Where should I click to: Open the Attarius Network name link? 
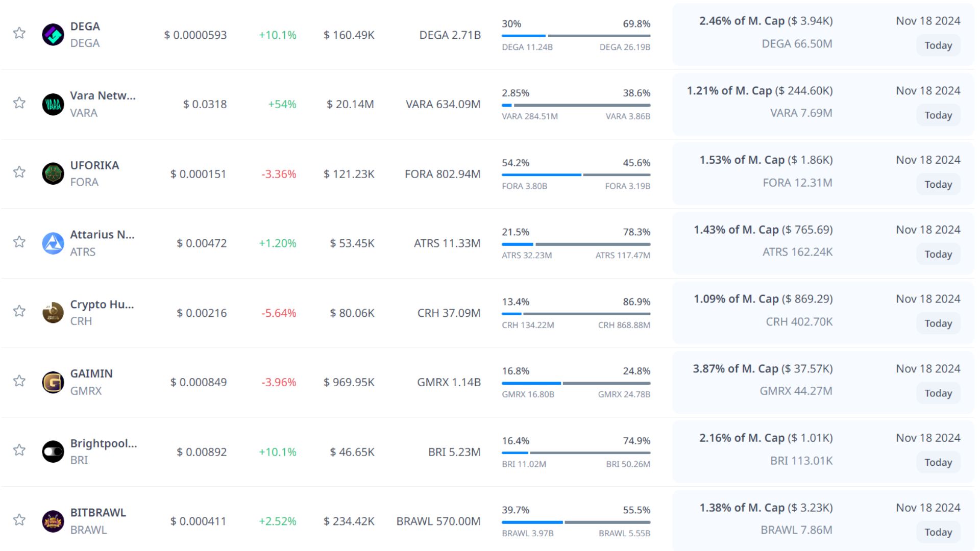(102, 235)
